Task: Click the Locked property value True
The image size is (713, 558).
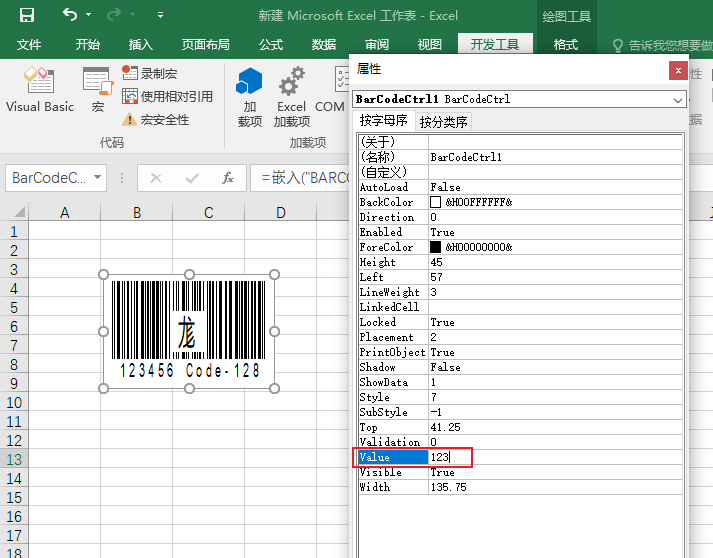Action: pyautogui.click(x=442, y=322)
